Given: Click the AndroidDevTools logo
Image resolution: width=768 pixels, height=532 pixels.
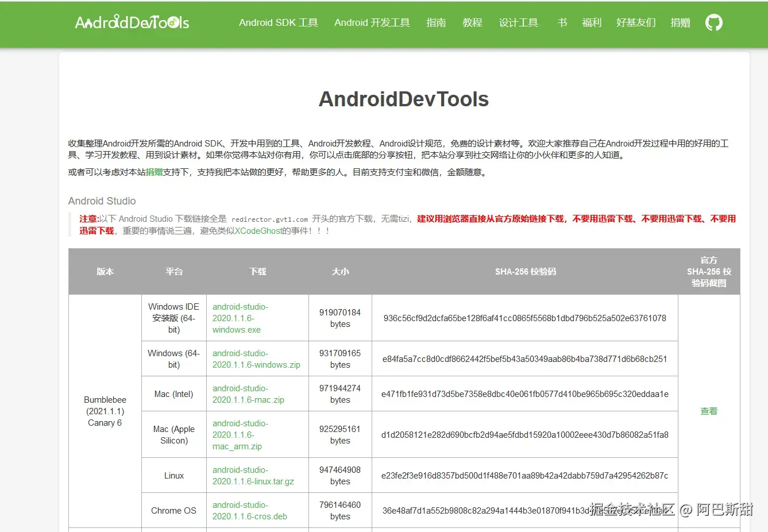Looking at the screenshot, I should pos(132,22).
